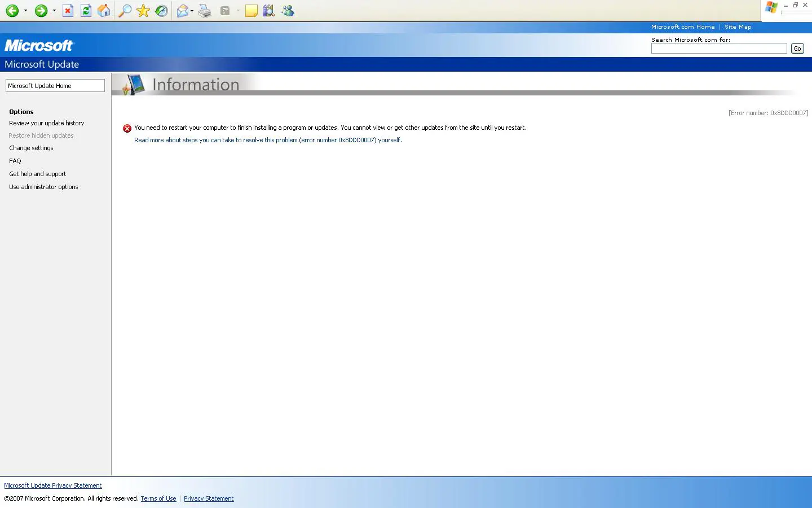Open the error 0x8DDD0007 resolution steps link
The width and height of the screenshot is (812, 508).
click(x=268, y=140)
